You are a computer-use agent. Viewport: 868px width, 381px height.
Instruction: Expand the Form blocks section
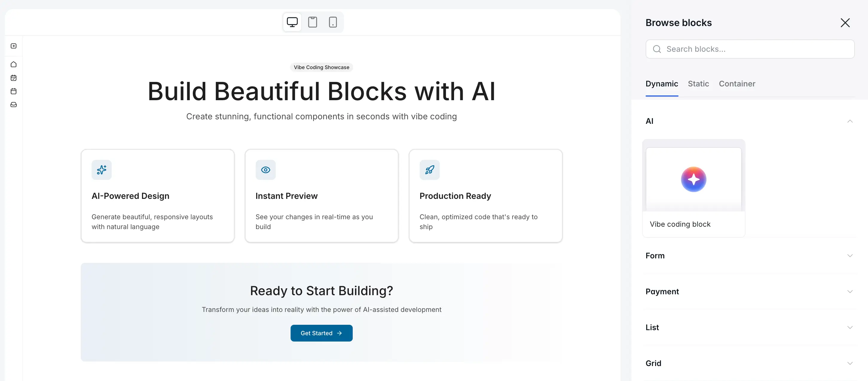849,256
